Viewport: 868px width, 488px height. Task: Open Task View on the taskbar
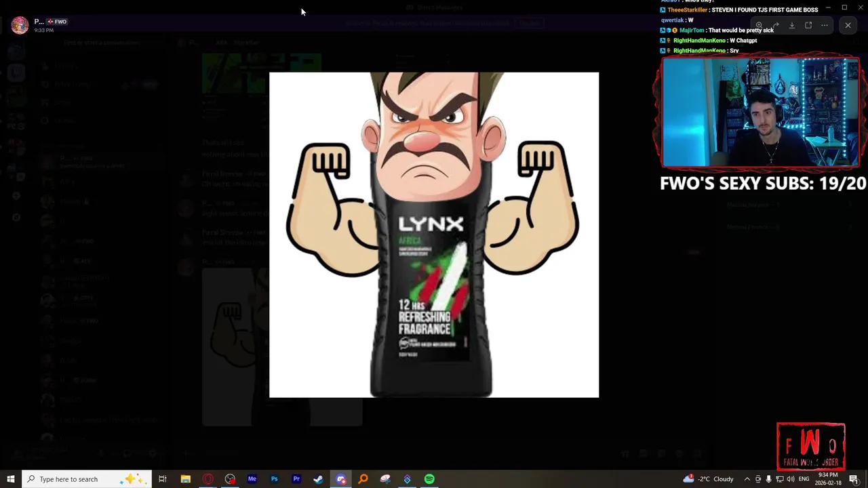(x=163, y=479)
